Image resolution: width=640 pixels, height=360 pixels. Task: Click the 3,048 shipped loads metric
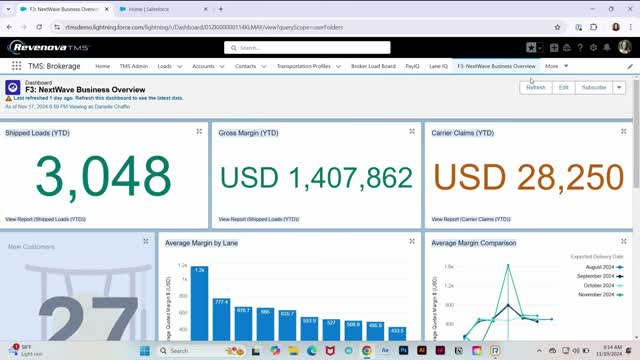pos(103,177)
